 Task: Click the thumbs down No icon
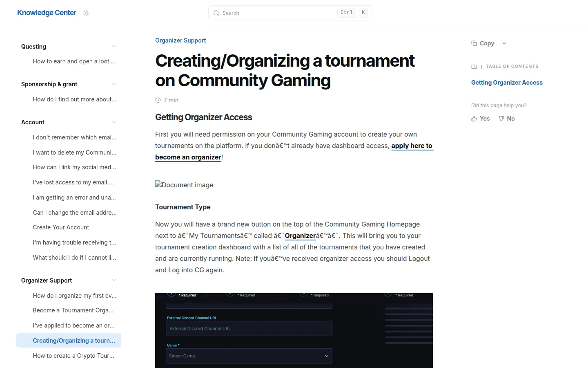click(x=501, y=119)
